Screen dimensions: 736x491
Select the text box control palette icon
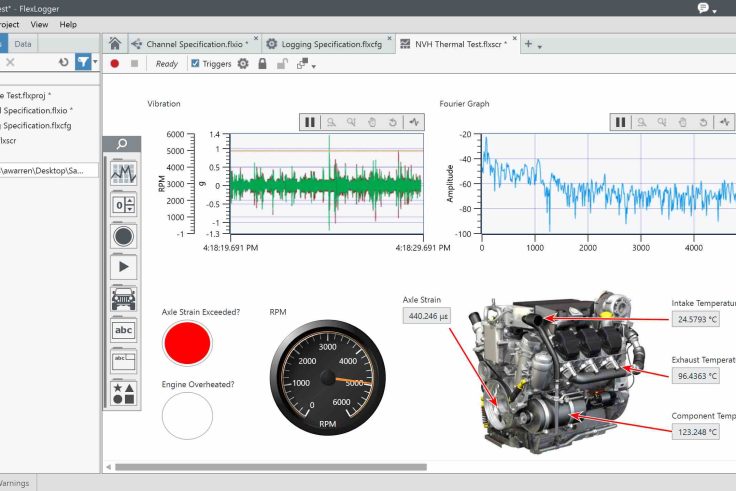point(123,361)
